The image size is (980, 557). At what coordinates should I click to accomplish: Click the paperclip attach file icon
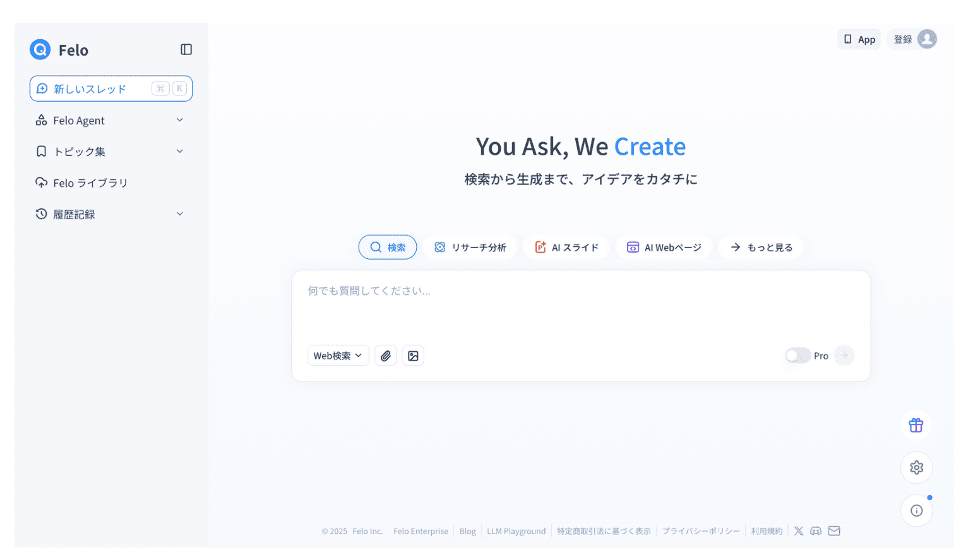(x=386, y=356)
